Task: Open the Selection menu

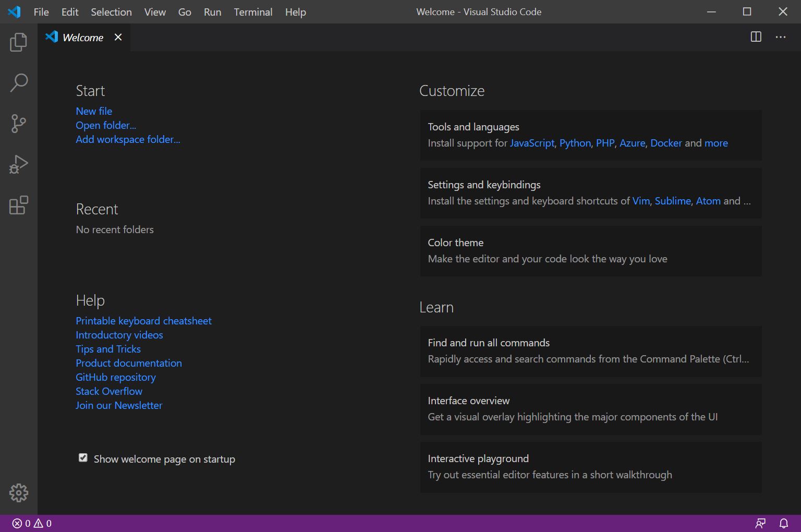Action: pos(111,12)
